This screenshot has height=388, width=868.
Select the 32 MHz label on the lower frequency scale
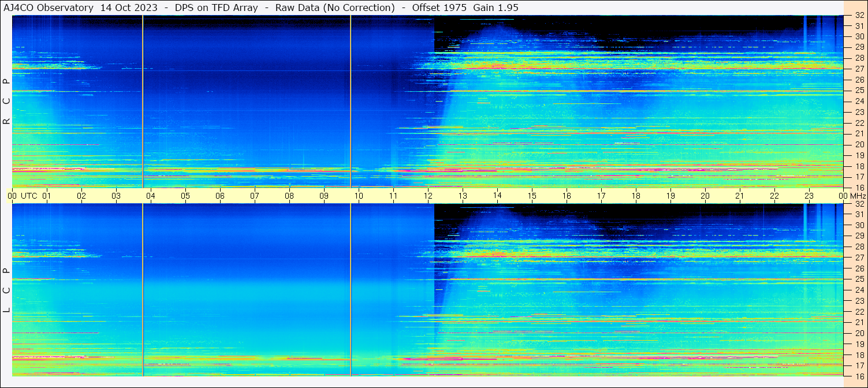click(x=859, y=204)
